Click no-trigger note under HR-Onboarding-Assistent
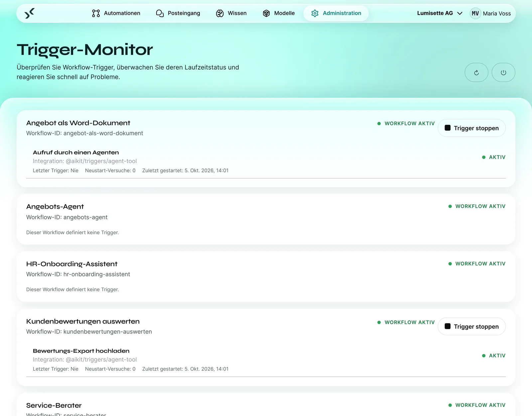This screenshot has width=532, height=416. pyautogui.click(x=72, y=290)
